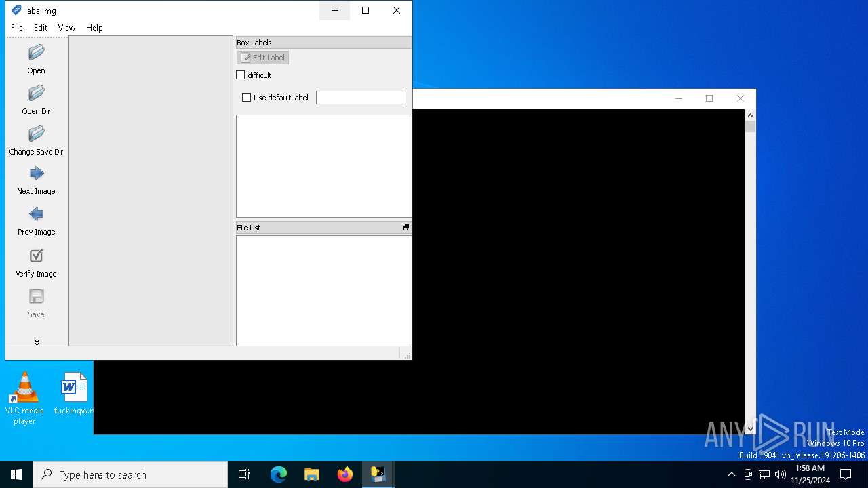This screenshot has height=488, width=868.
Task: Go back with Prev Image
Action: click(37, 221)
